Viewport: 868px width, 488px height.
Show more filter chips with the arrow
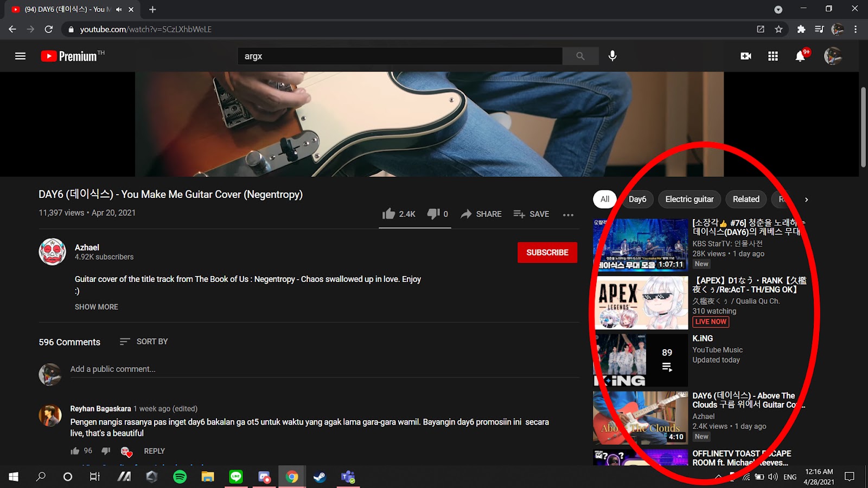(807, 200)
